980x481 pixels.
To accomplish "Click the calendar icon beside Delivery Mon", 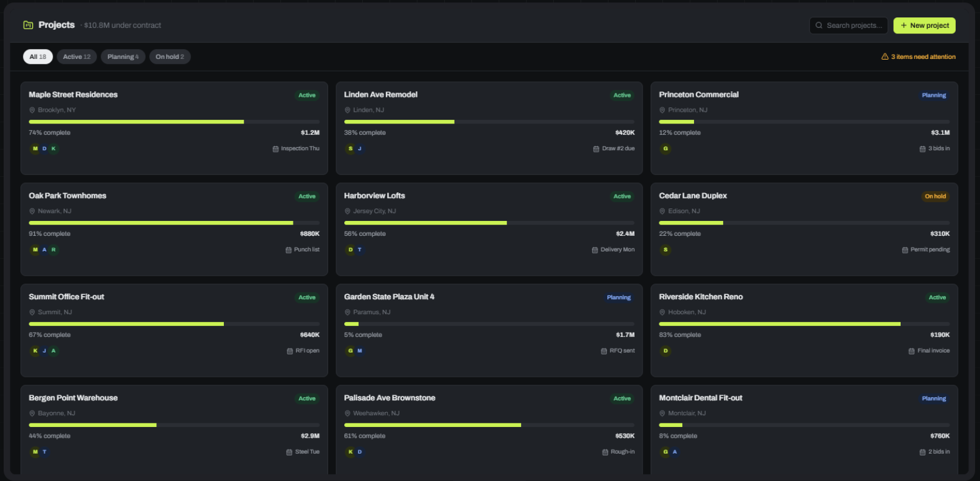I will point(595,250).
